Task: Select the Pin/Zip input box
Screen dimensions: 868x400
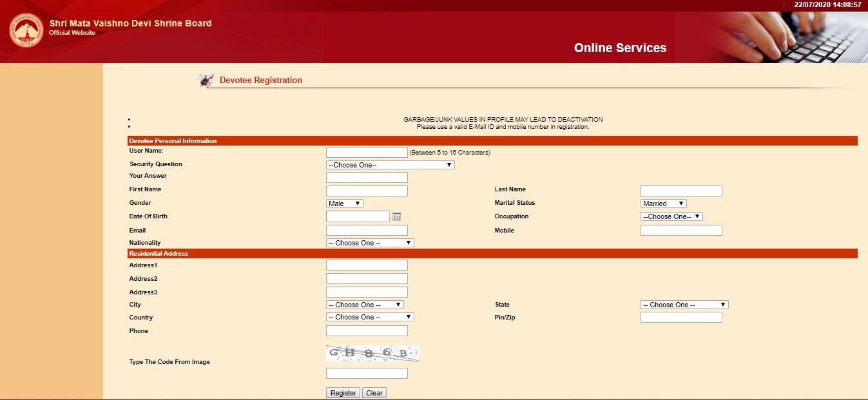Action: (681, 318)
